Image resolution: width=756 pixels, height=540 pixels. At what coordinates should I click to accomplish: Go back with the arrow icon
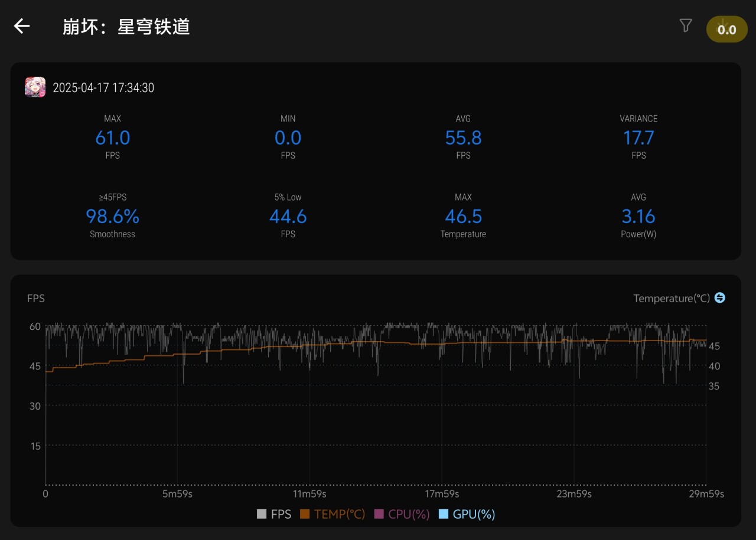22,26
